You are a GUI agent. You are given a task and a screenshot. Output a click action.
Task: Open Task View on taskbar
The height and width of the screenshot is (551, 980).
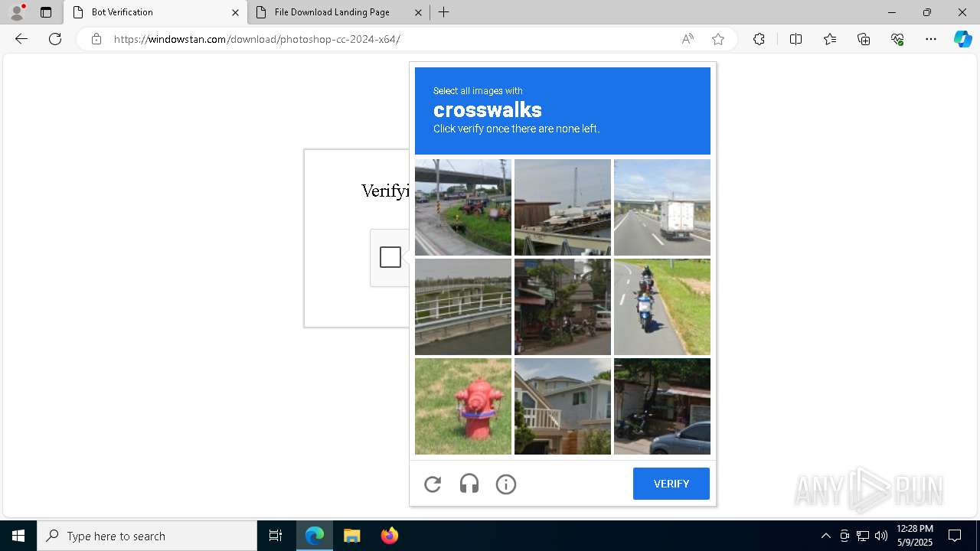(x=276, y=536)
